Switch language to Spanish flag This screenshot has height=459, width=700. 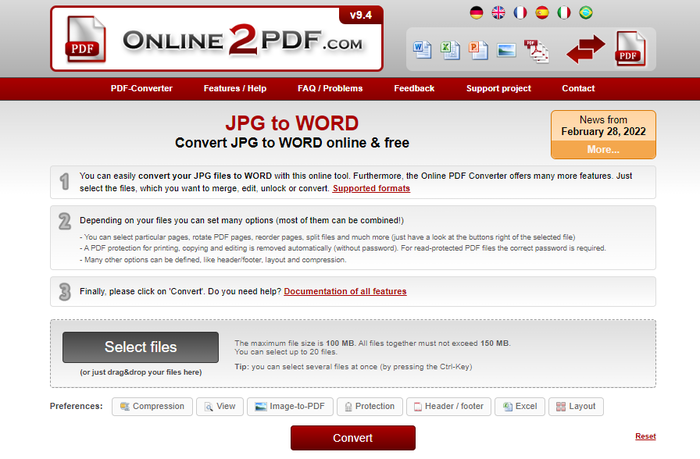point(542,13)
